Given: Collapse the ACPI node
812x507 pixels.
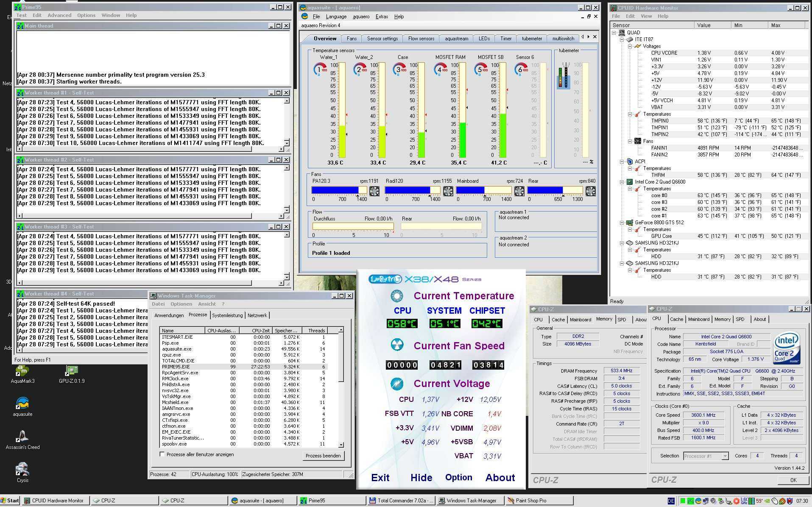Looking at the screenshot, I should (622, 162).
